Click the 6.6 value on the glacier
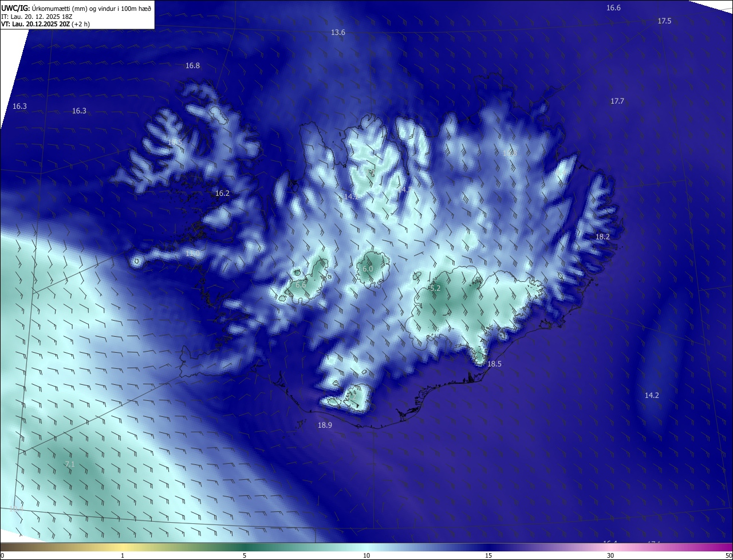 pyautogui.click(x=301, y=285)
